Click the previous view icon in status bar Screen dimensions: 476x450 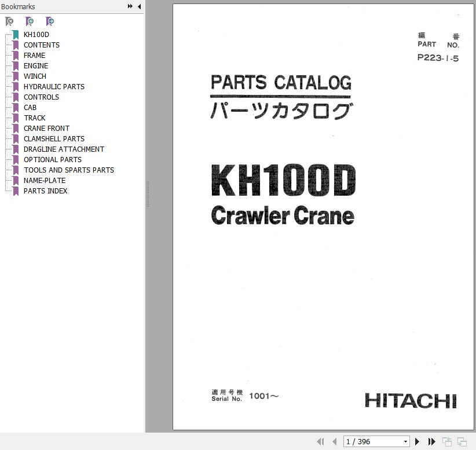[x=447, y=441]
